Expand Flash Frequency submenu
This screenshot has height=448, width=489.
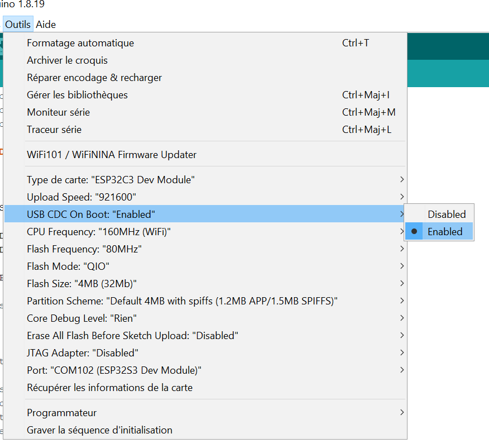click(x=205, y=249)
